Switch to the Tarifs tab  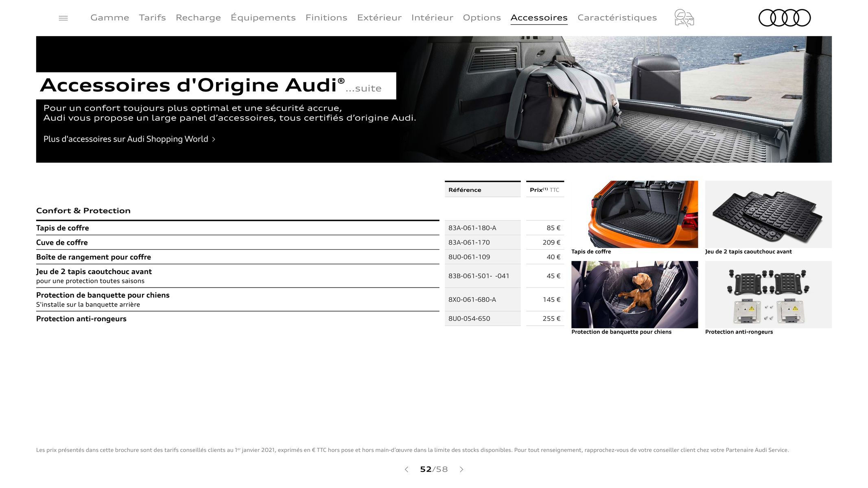(x=152, y=17)
